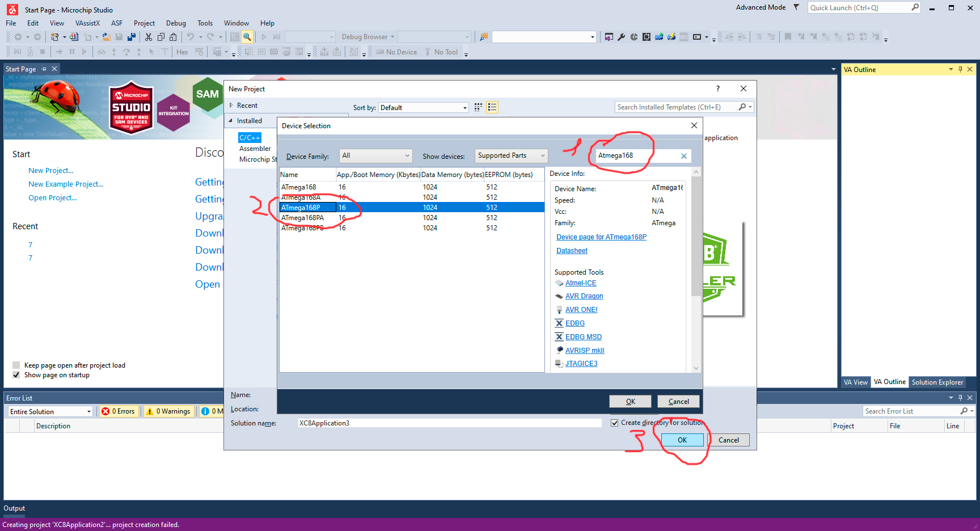Pin the VA Outline panel

(960, 69)
